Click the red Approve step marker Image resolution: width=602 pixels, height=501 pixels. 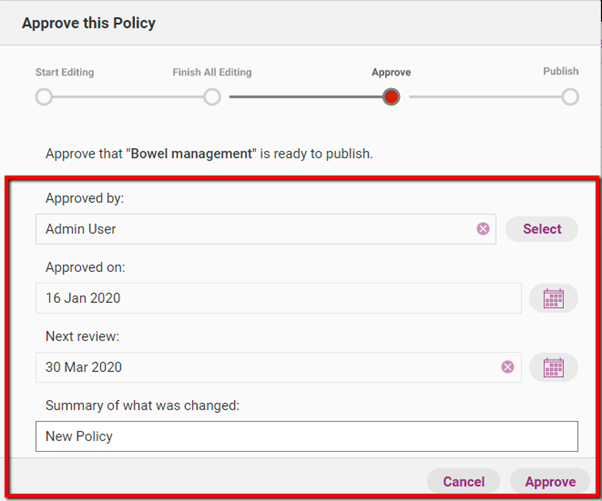[x=391, y=97]
